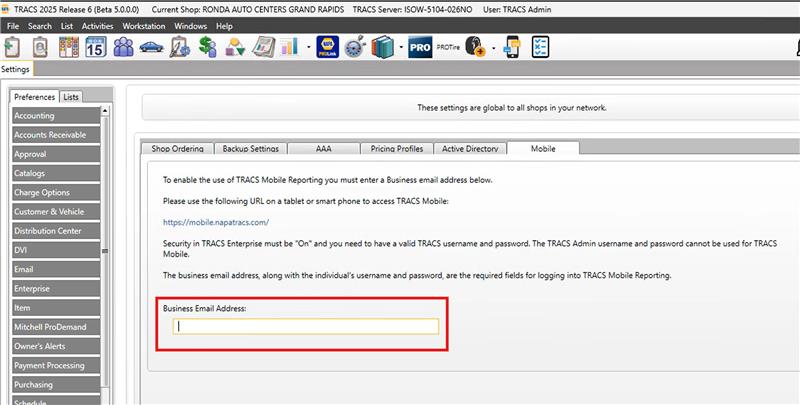The width and height of the screenshot is (800, 405).
Task: Open the Activities menu
Action: [97, 26]
